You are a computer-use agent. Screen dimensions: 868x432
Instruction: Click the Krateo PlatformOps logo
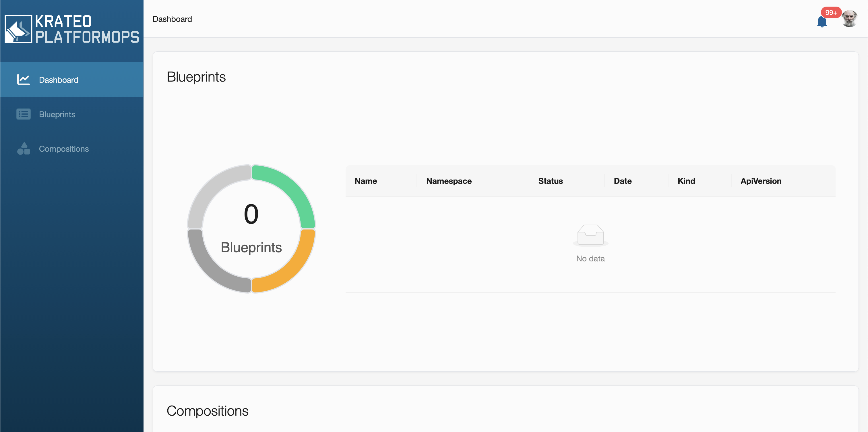71,29
